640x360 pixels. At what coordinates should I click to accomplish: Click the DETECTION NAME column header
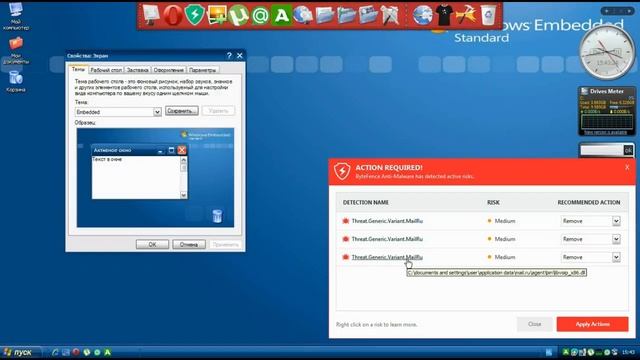pos(366,202)
